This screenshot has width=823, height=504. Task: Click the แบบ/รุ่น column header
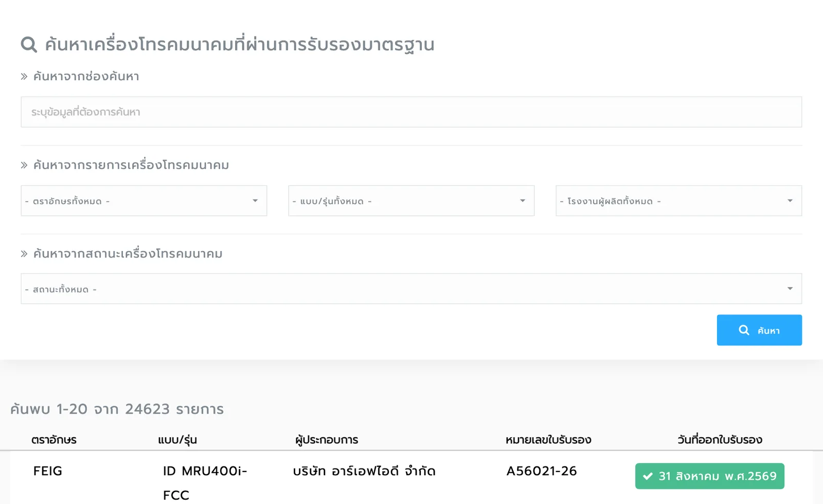(177, 440)
